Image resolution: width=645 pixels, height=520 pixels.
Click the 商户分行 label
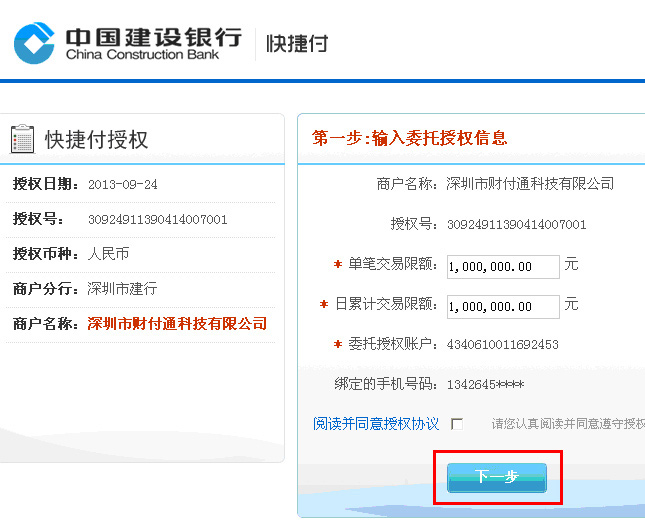[x=45, y=288]
